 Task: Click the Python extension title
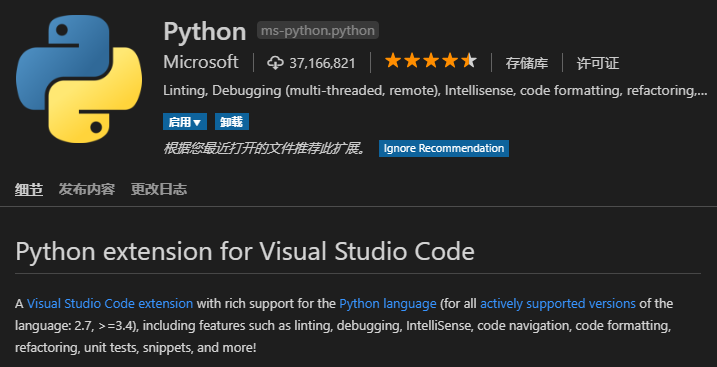pyautogui.click(x=205, y=31)
